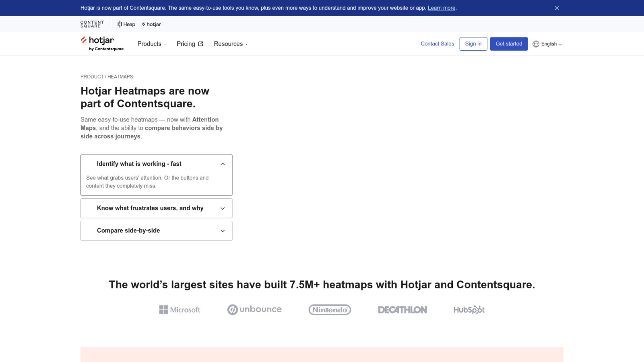This screenshot has height=362, width=644.
Task: Click 'See what grabs users' attention' description text
Action: (x=147, y=182)
